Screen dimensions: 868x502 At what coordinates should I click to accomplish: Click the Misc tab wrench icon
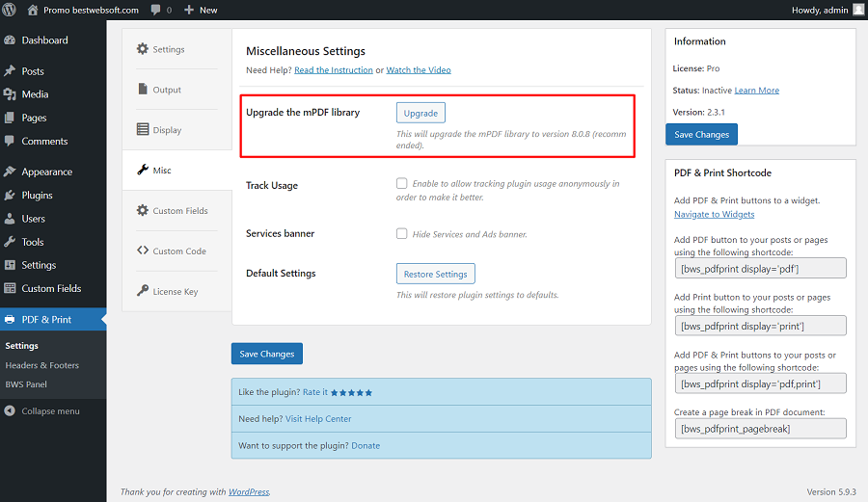pyautogui.click(x=143, y=170)
